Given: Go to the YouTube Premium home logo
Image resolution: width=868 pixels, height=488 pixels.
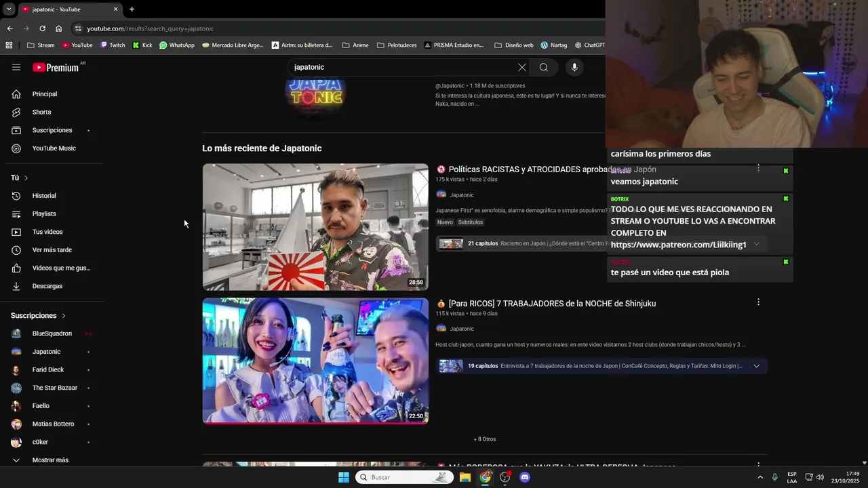Looking at the screenshot, I should (56, 67).
